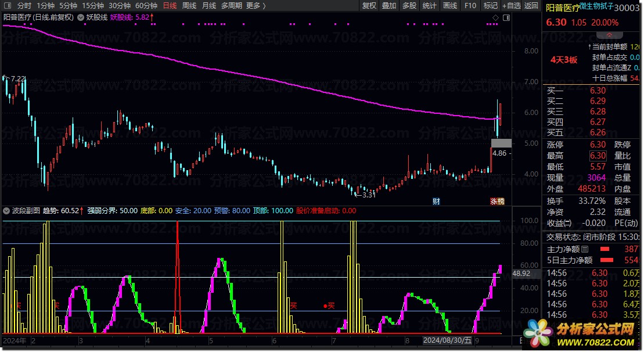Open the 多周期 multi-period view
The image size is (644, 352).
232,6
